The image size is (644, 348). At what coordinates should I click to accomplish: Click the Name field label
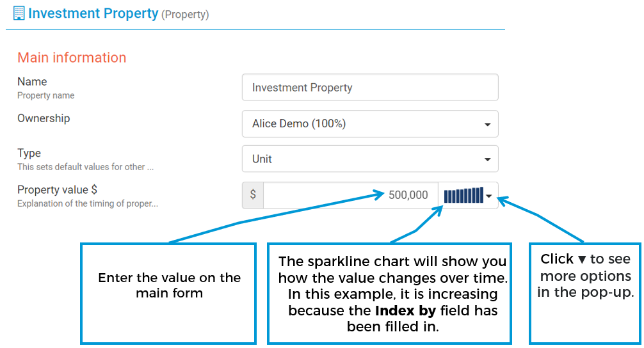point(32,82)
